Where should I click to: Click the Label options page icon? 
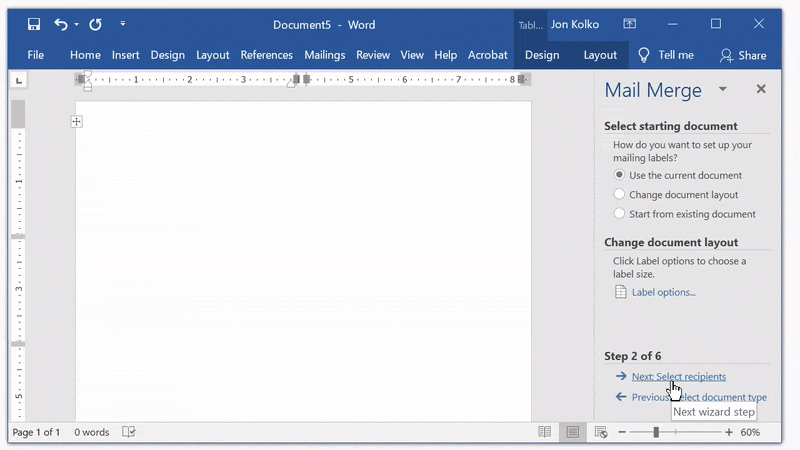pos(620,292)
